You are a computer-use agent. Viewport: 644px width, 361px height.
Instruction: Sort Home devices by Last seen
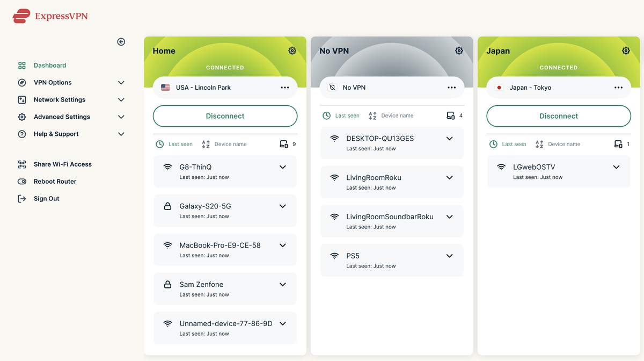[x=174, y=145]
